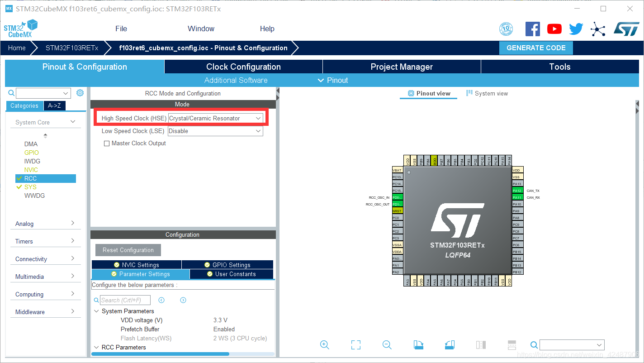Open the Pinout dropdown menu

[x=333, y=80]
